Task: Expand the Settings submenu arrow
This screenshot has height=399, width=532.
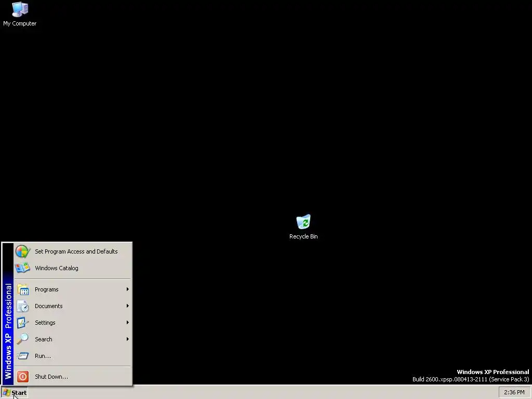Action: coord(128,323)
